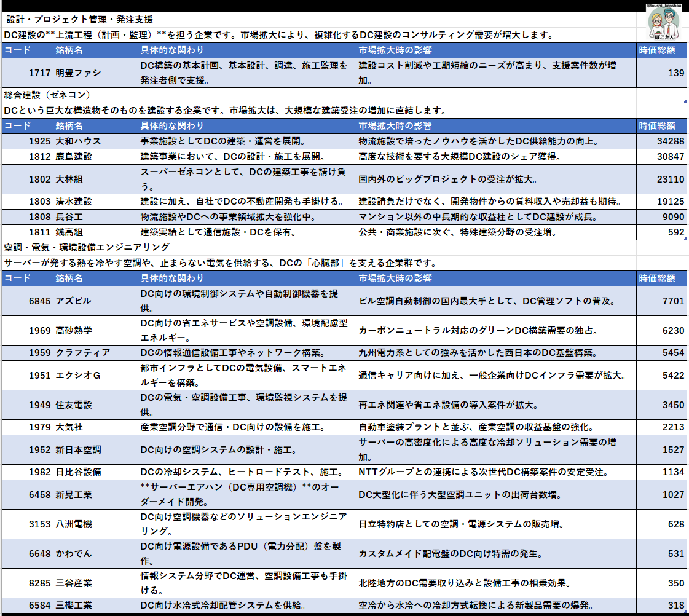Click the section title 総合建設（ゼネコン）
Viewport: 689px width, 616px height.
point(47,95)
